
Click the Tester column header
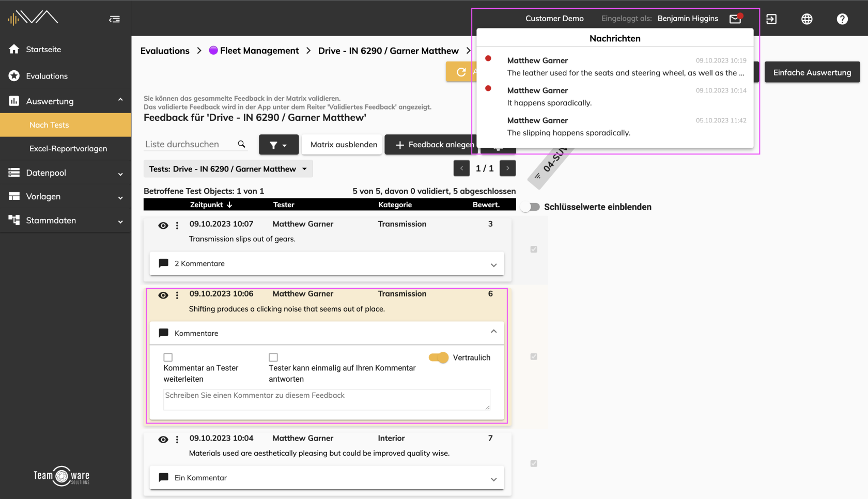(x=284, y=205)
